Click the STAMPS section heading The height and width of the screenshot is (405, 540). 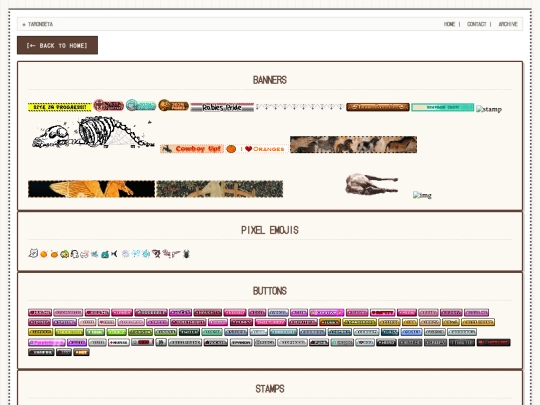pyautogui.click(x=270, y=389)
